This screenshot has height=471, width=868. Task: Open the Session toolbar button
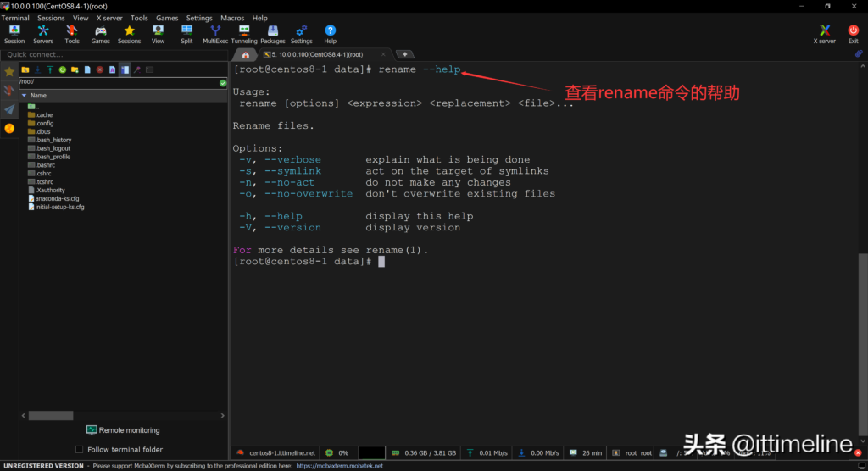(x=14, y=34)
